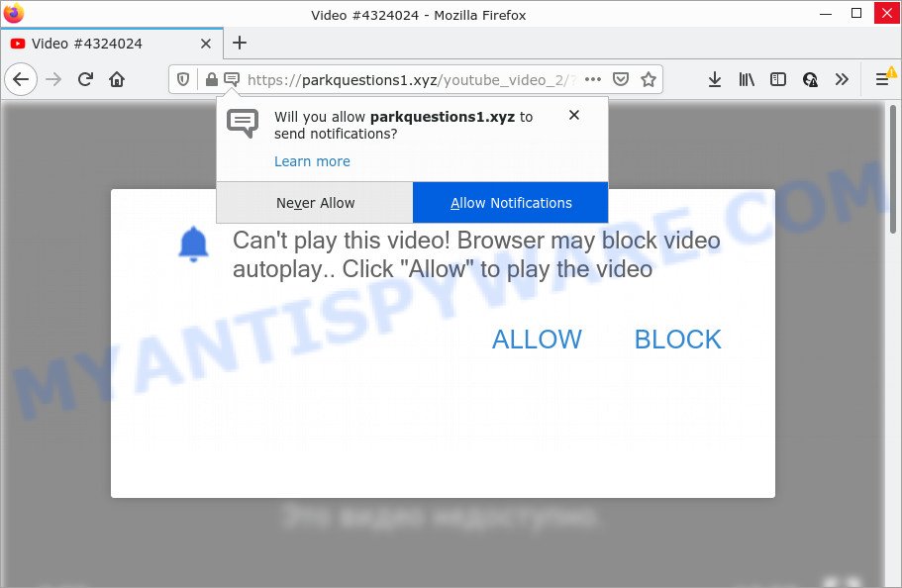Click the forward navigation arrow

pyautogui.click(x=53, y=79)
